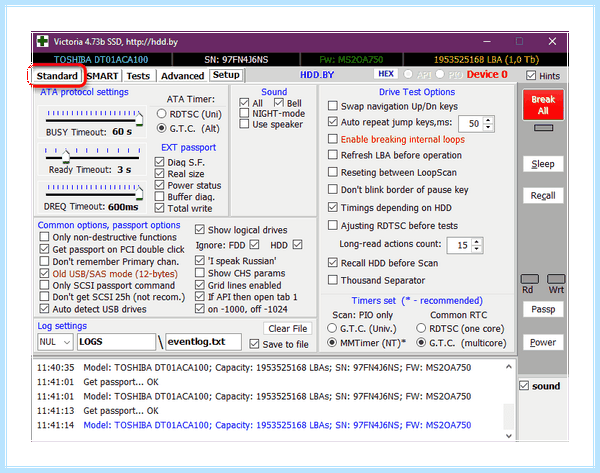The image size is (600, 473).
Task: Toggle Diag S.F. checkbox
Action: (x=160, y=162)
